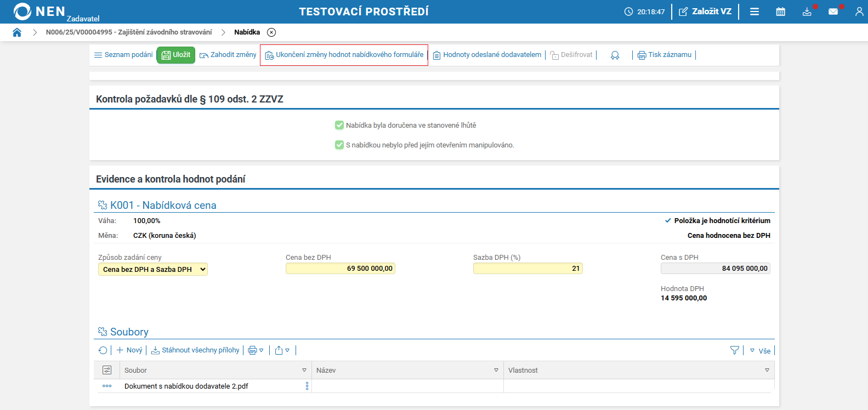Screen dimensions: 868x410
Task: Open 'Způsob zadání ceny' dropdown
Action: (153, 269)
